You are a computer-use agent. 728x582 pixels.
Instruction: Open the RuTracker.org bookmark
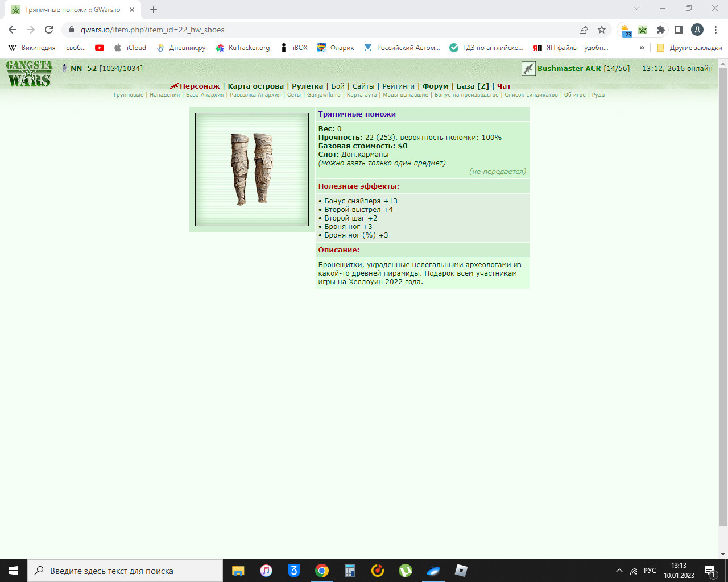[x=242, y=48]
